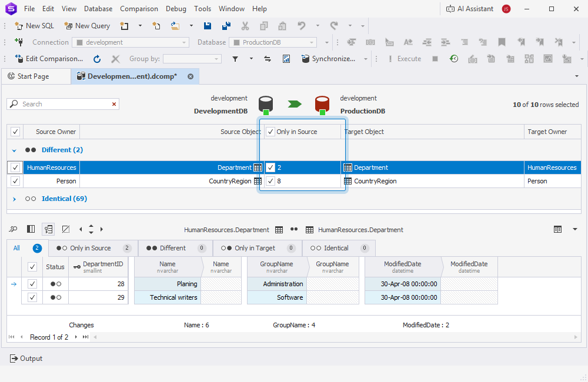Screen dimensions: 588x382
Task: Click the Synchronize button
Action: [328, 59]
